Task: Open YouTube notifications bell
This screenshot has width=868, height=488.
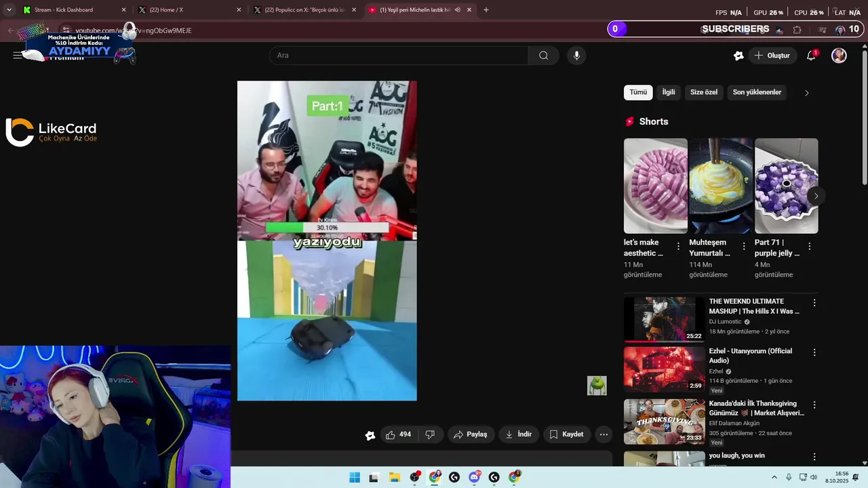Action: point(811,56)
